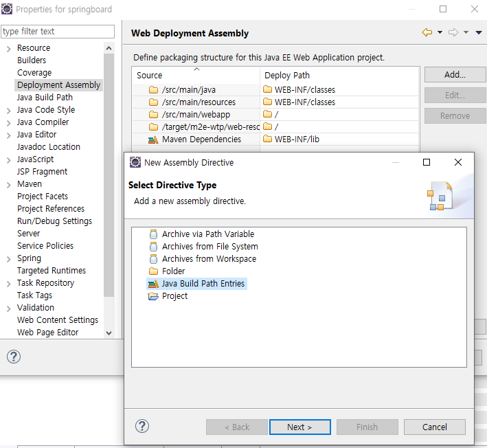The height and width of the screenshot is (448, 487).
Task: Click the Deploy Path column header
Action: click(339, 75)
